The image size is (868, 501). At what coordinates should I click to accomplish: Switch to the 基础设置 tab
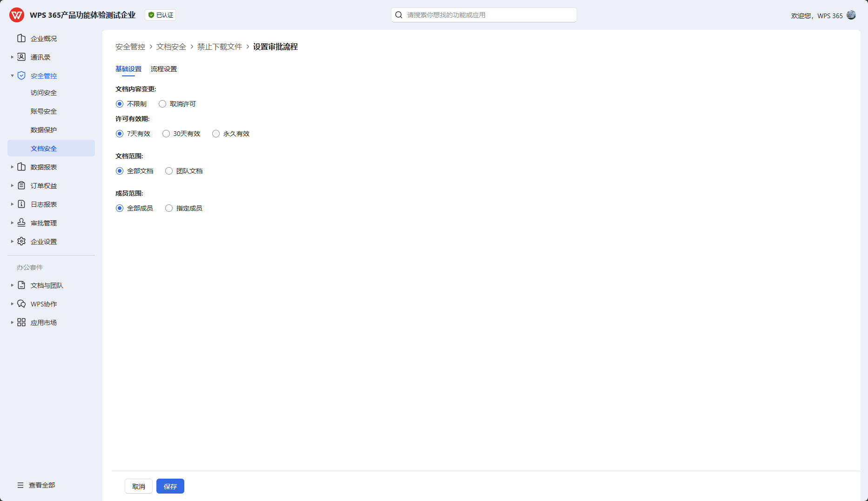coord(128,69)
